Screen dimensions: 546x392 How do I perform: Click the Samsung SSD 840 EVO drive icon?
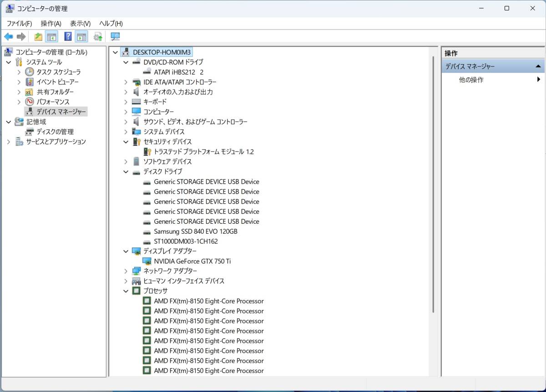(147, 231)
